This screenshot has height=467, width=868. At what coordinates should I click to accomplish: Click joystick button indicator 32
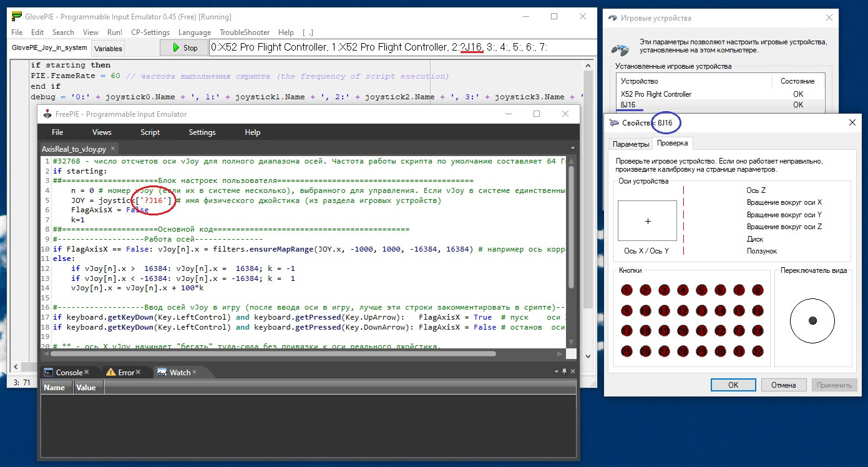758,351
